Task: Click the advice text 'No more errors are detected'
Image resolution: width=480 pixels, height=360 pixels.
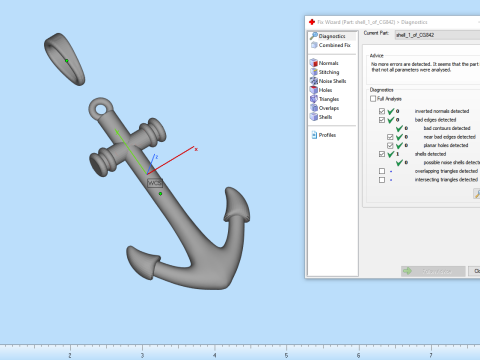Action: pyautogui.click(x=401, y=64)
